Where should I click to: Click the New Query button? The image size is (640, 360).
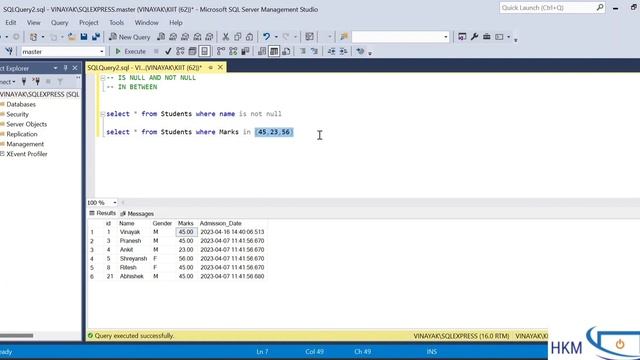pyautogui.click(x=130, y=37)
